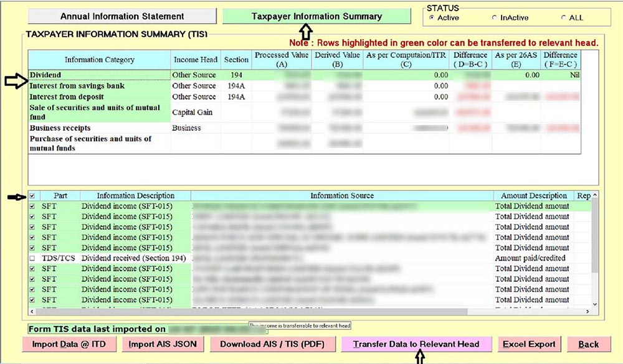The height and width of the screenshot is (364, 623).
Task: Go back using the Back button
Action: [x=588, y=344]
